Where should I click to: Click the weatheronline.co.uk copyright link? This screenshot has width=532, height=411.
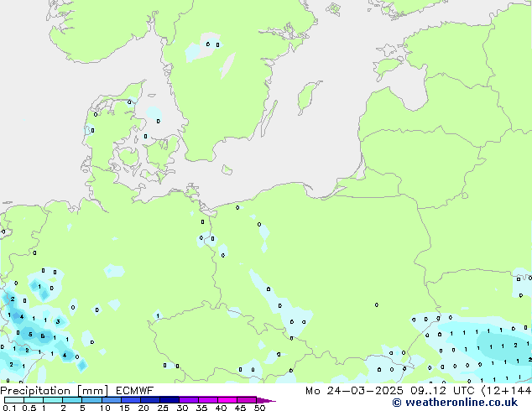pos(455,403)
